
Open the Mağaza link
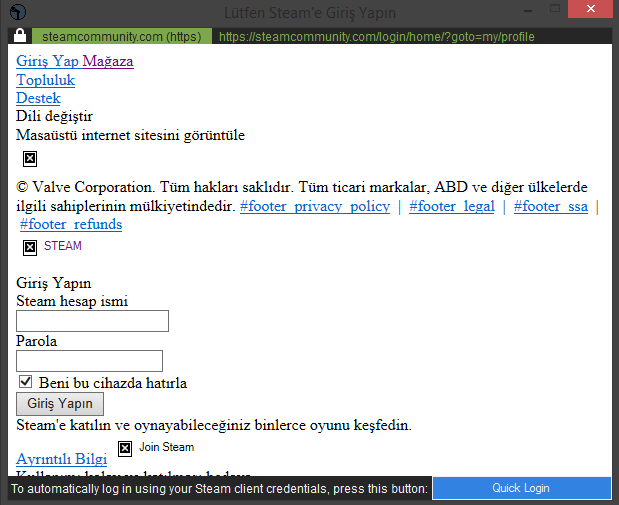click(108, 61)
